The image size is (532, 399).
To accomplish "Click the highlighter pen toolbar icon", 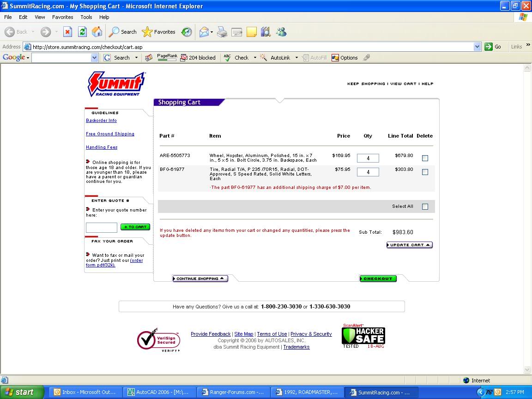I will (366, 58).
